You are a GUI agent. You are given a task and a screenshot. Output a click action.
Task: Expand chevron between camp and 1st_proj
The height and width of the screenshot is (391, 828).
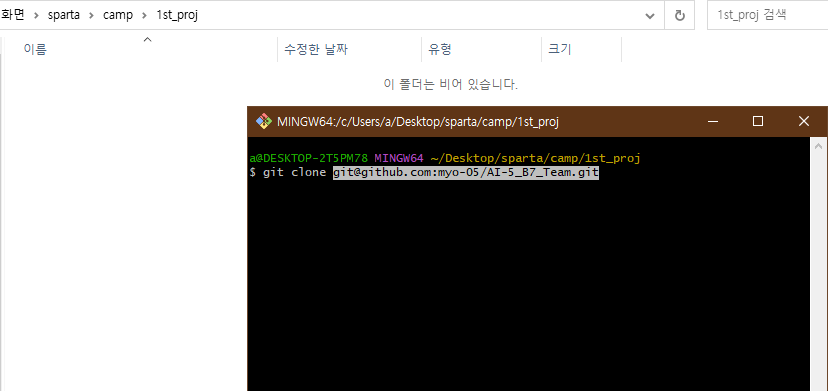[x=144, y=16]
